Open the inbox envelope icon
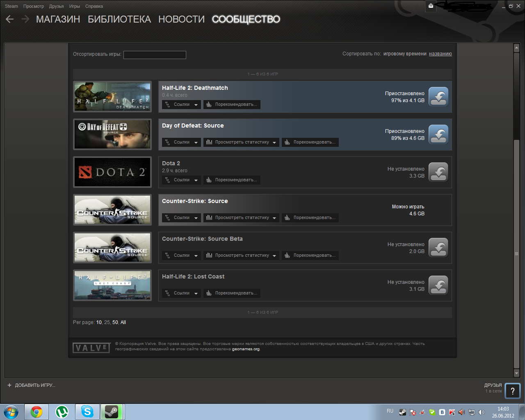This screenshot has width=525, height=420. [x=431, y=6]
